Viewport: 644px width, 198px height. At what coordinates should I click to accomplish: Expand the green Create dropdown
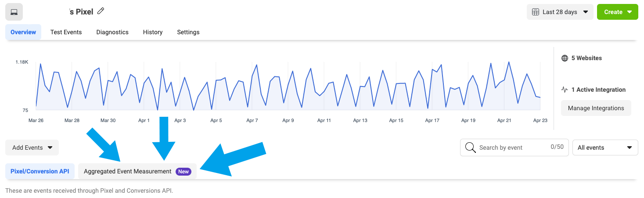pos(617,12)
